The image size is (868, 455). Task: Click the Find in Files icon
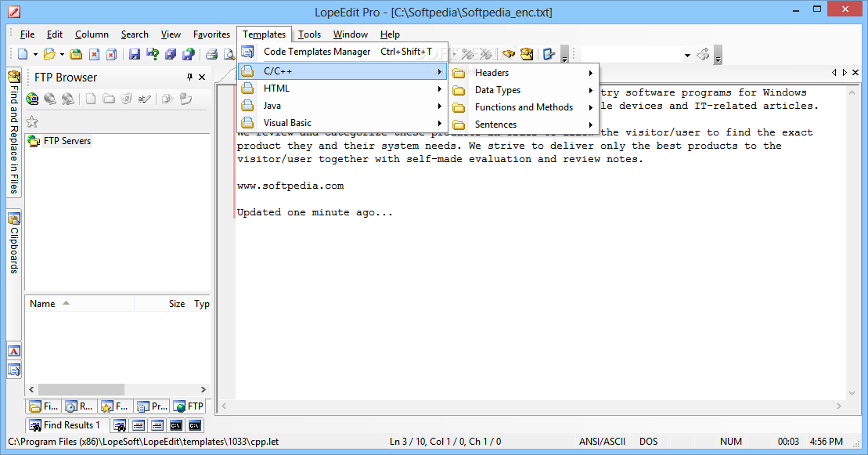tap(527, 54)
